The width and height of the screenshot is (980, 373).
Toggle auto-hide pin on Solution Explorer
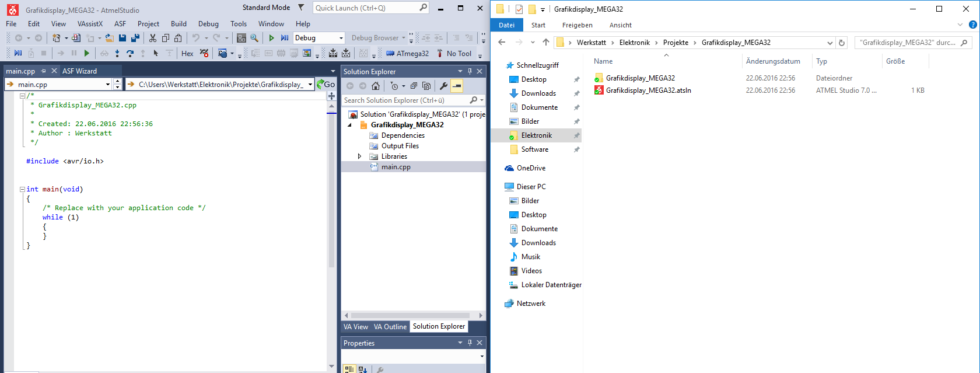(470, 71)
